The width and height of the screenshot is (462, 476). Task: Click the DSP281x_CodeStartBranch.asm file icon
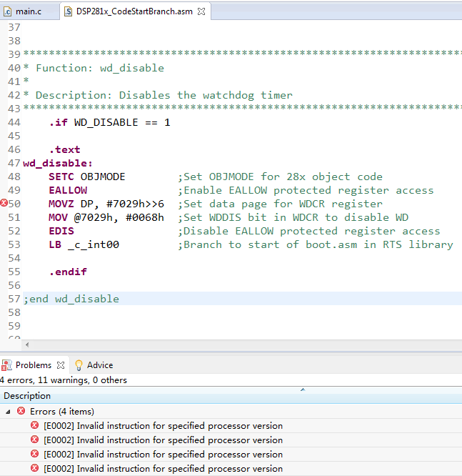[x=68, y=11]
